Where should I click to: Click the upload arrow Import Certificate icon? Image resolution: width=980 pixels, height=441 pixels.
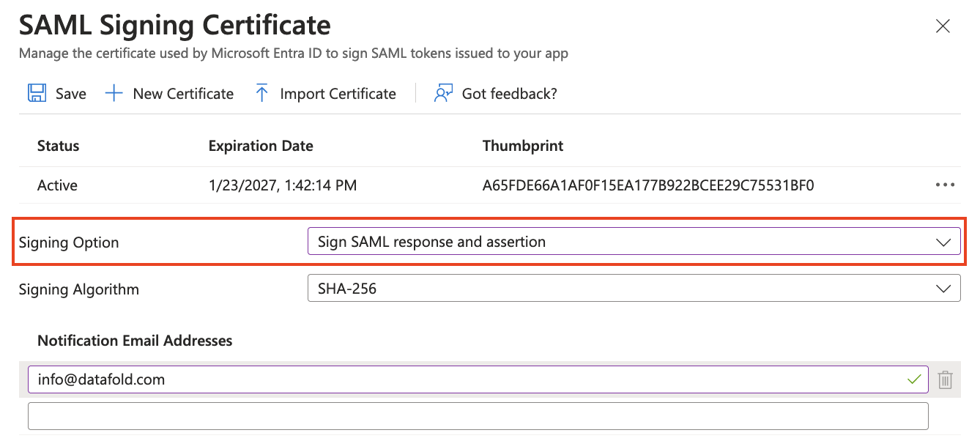(261, 93)
